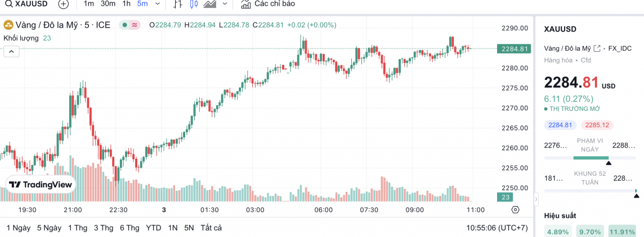Click the add symbol plus icon
The image size is (644, 237).
point(64,4)
